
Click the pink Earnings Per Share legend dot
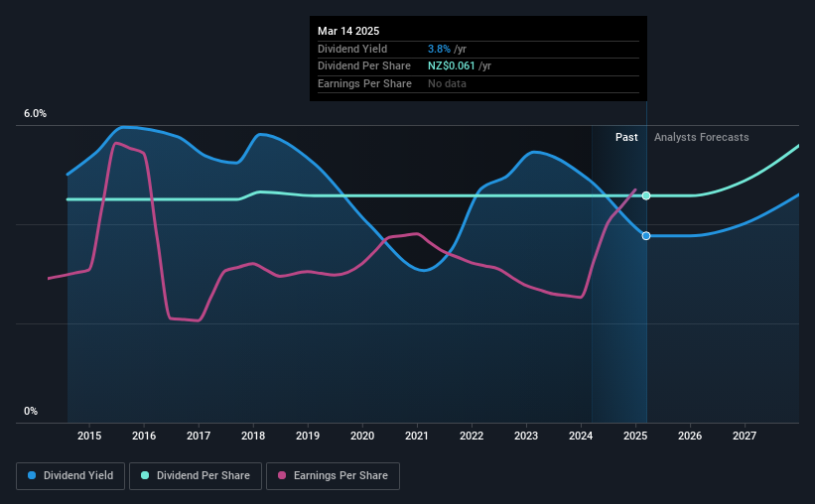coord(282,475)
